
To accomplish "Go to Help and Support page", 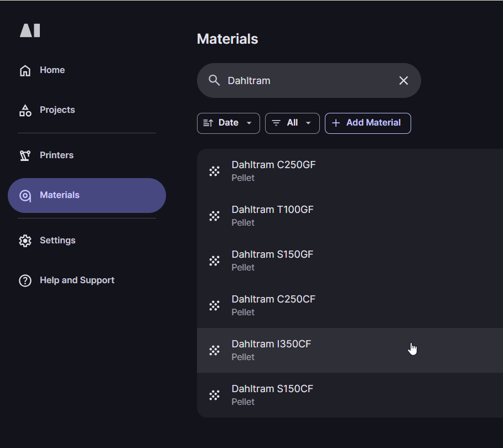I will click(77, 280).
